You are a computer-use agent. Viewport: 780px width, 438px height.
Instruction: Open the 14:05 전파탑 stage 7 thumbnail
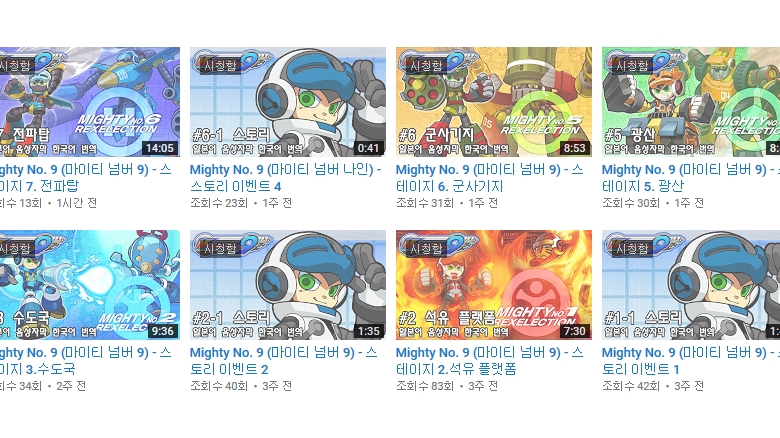pos(90,102)
